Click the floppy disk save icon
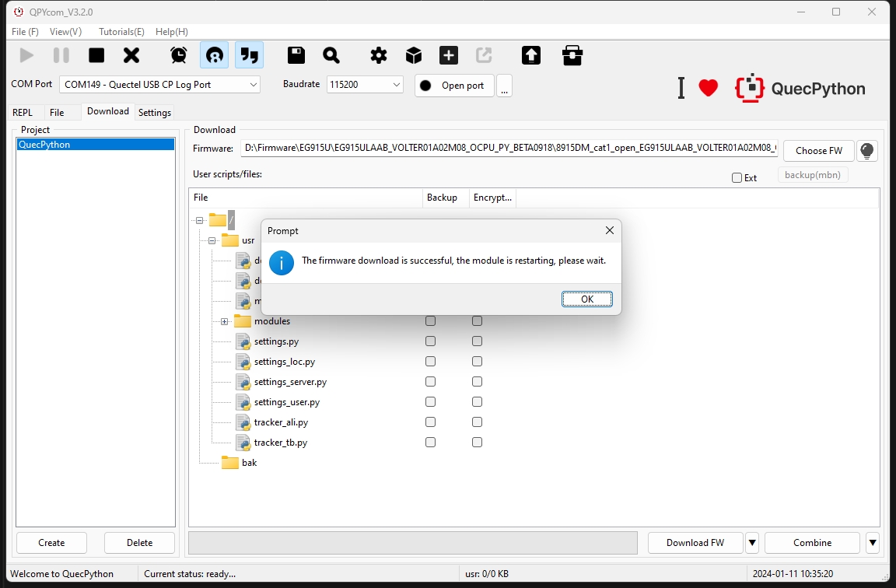 (x=296, y=55)
